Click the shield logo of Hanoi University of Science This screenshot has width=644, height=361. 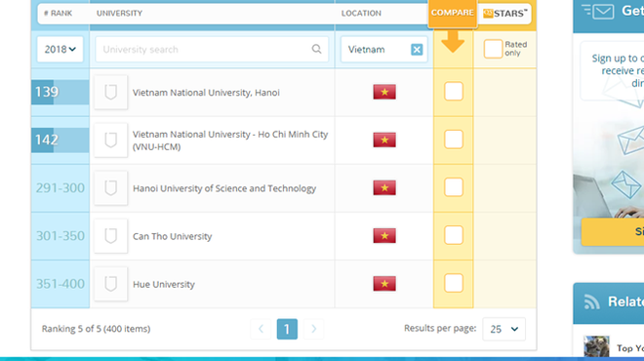110,188
